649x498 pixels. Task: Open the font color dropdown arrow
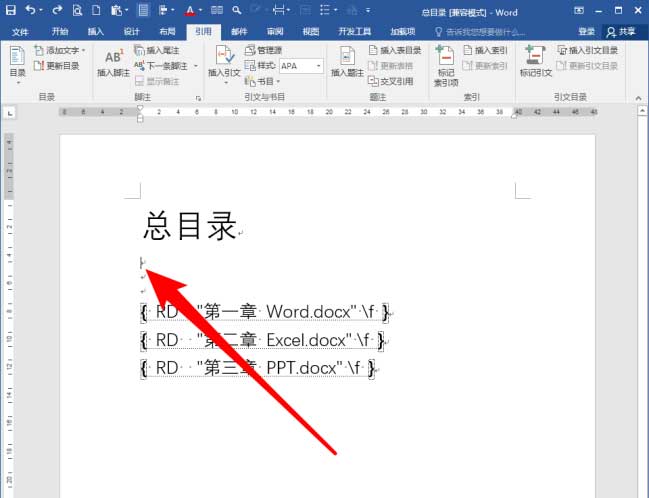click(x=200, y=10)
